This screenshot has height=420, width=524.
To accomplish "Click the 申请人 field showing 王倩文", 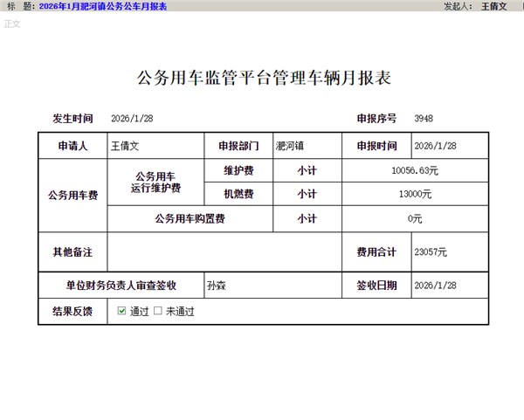I will [154, 146].
